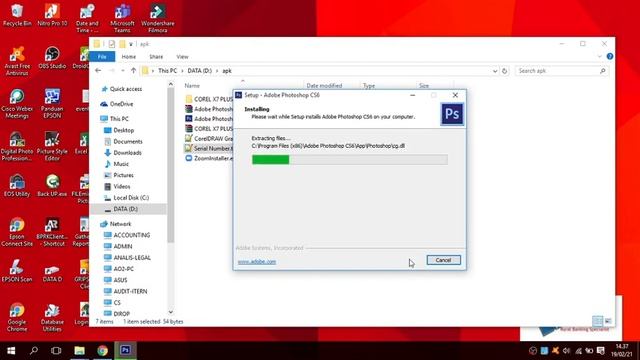Open Chrome from the taskbar
This screenshot has height=360, width=640.
[102, 351]
